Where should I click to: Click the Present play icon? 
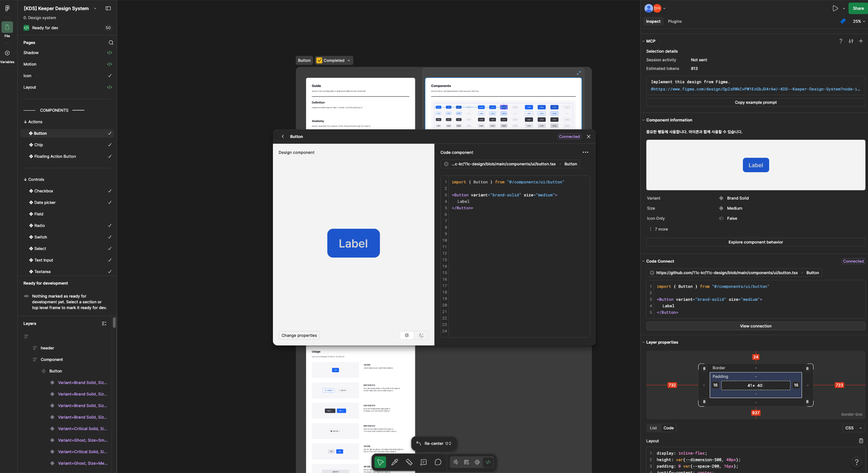(835, 8)
